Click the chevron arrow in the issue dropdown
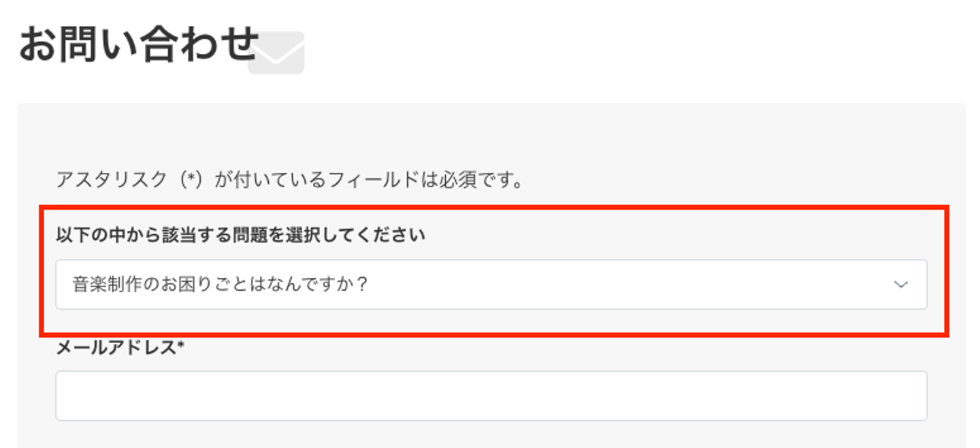This screenshot has height=448, width=980. (x=900, y=285)
